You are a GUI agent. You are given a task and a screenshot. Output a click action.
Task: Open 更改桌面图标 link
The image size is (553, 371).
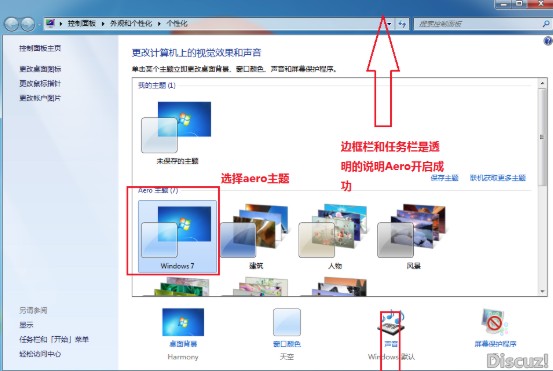click(40, 69)
